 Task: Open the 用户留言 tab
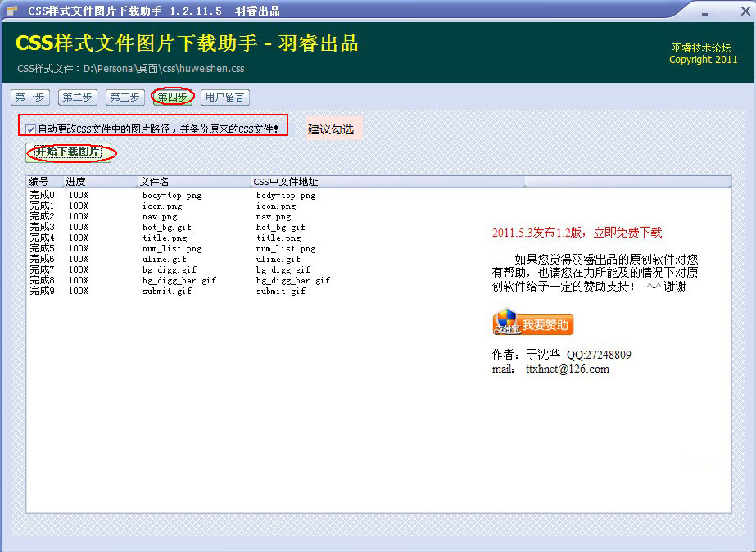[x=224, y=97]
